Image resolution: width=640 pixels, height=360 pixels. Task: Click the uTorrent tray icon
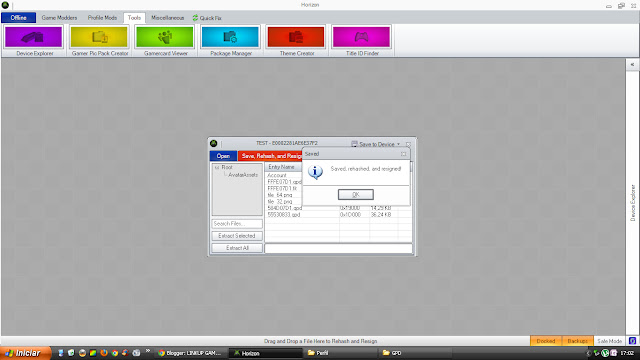pos(605,353)
